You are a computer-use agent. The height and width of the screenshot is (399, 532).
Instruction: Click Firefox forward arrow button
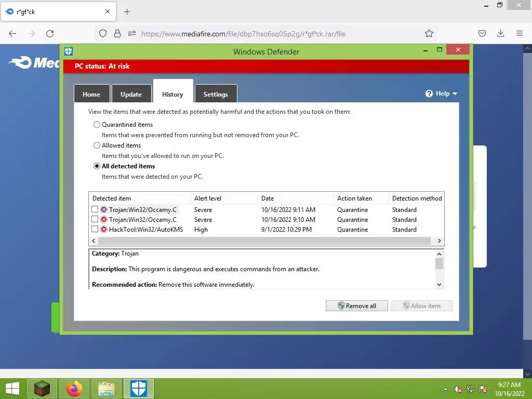click(31, 34)
